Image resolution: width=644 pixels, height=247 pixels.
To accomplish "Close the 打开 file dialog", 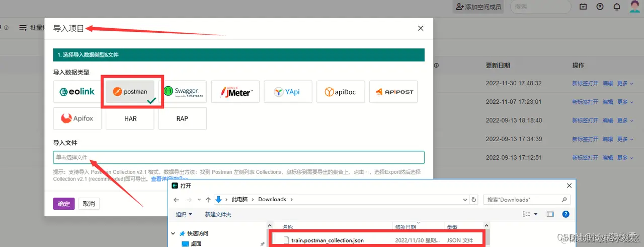I will coord(569,186).
